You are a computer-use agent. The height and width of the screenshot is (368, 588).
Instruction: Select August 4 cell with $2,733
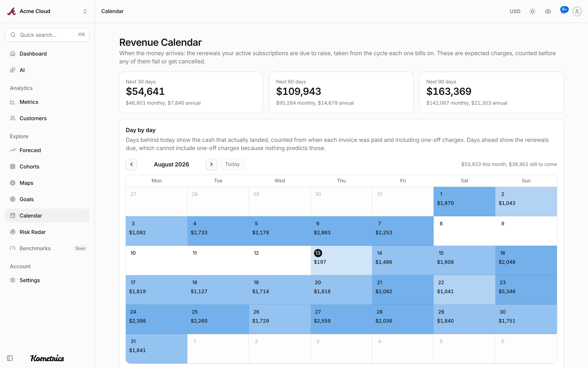point(218,231)
